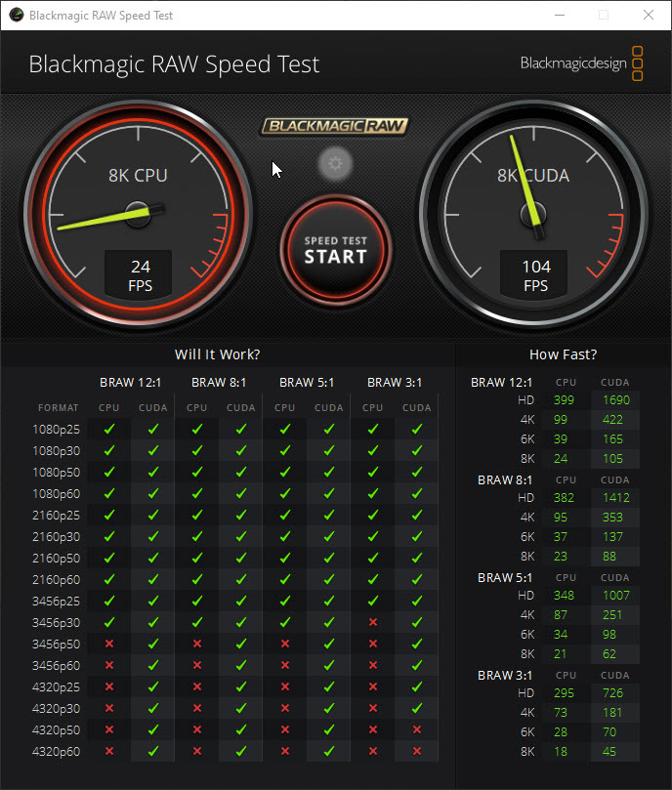672x790 pixels.
Task: Open settings via gear icon
Action: tap(335, 164)
